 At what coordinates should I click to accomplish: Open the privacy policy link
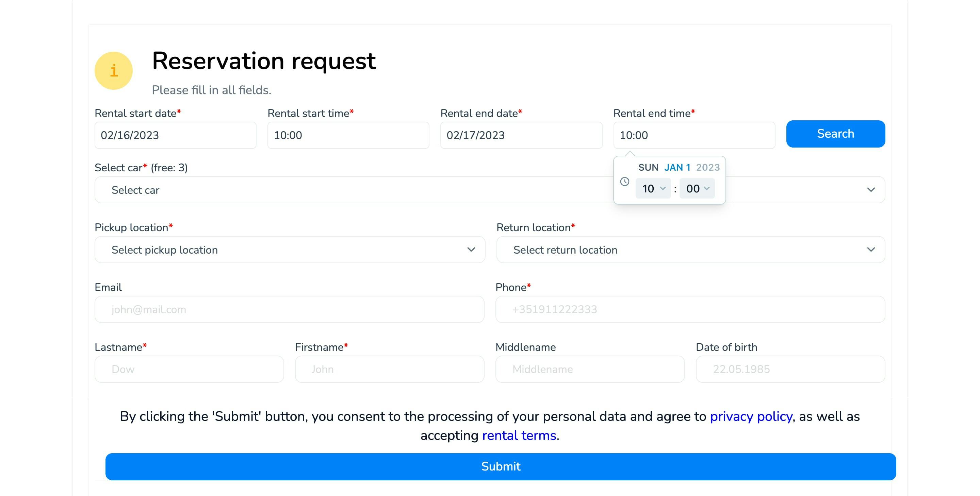[x=751, y=416]
